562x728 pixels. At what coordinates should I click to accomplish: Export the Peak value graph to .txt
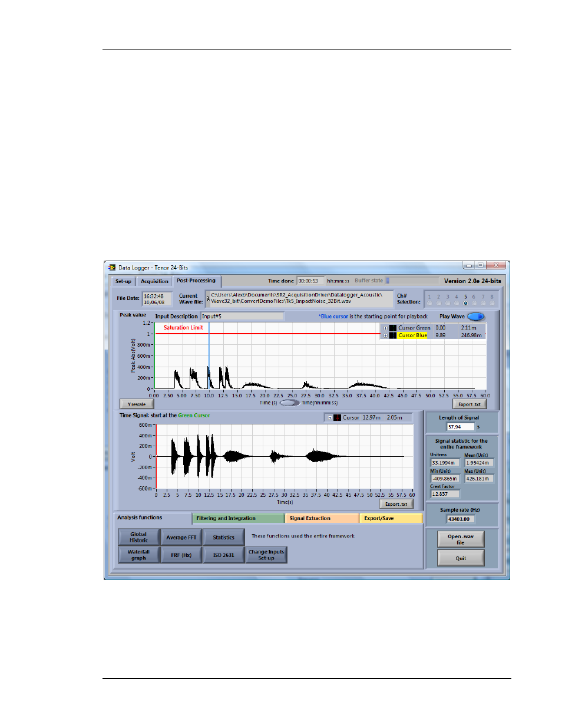click(470, 404)
